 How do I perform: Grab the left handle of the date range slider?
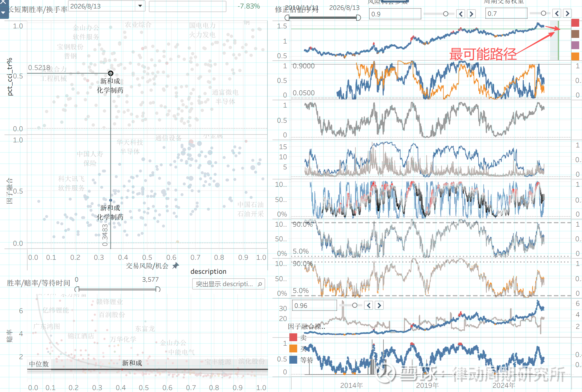[287, 18]
